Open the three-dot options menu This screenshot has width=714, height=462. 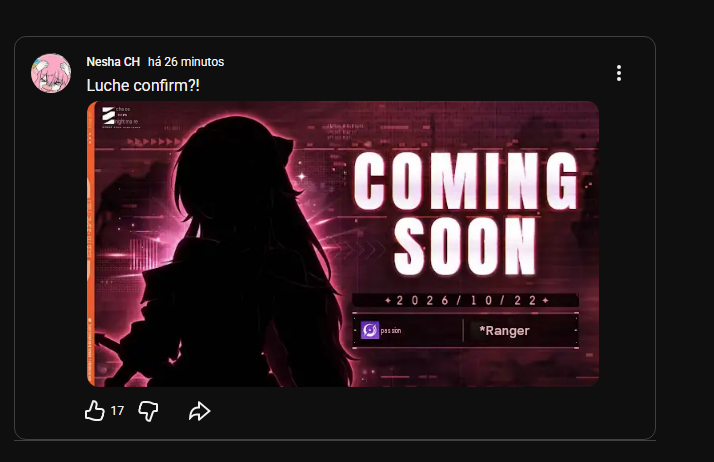tap(618, 73)
